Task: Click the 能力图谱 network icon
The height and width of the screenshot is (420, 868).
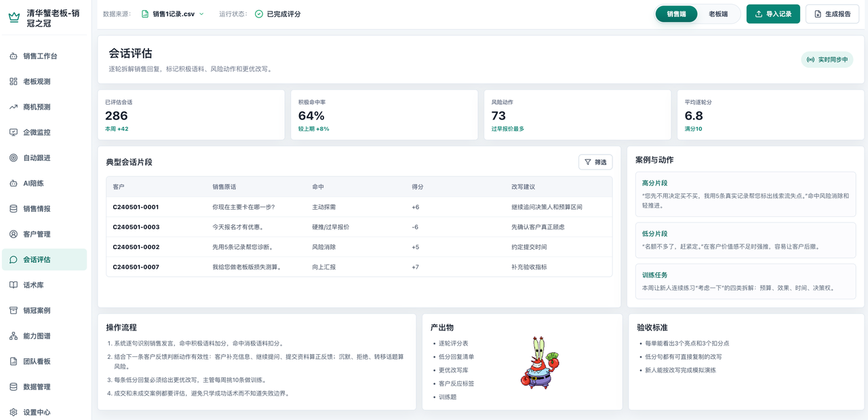Action: tap(14, 336)
